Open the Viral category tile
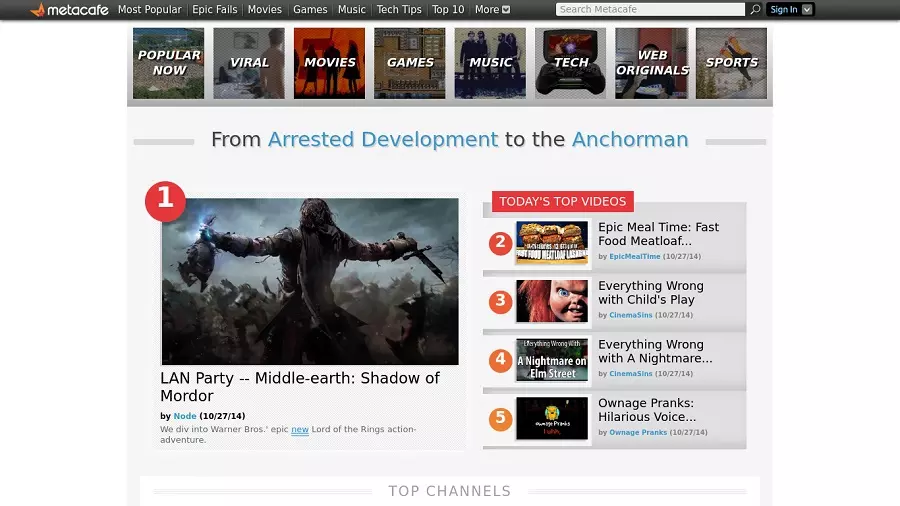Screen dimensions: 900x506 (x=249, y=63)
